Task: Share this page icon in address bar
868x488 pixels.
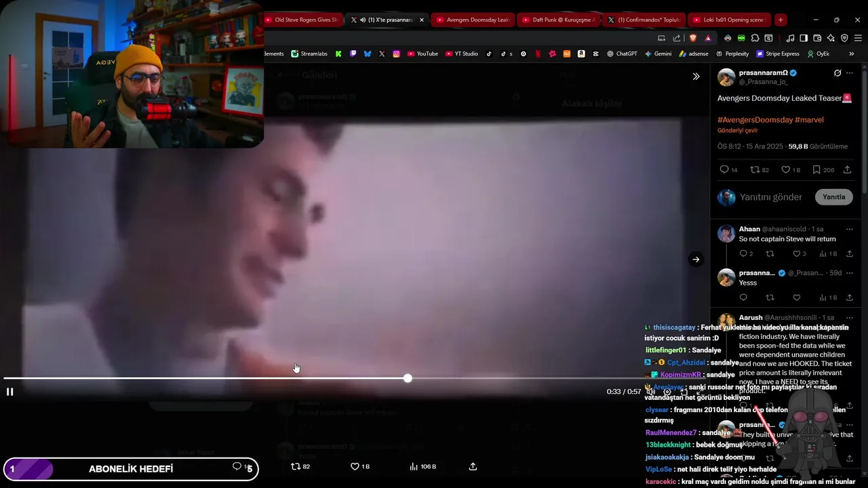Action: [x=677, y=38]
